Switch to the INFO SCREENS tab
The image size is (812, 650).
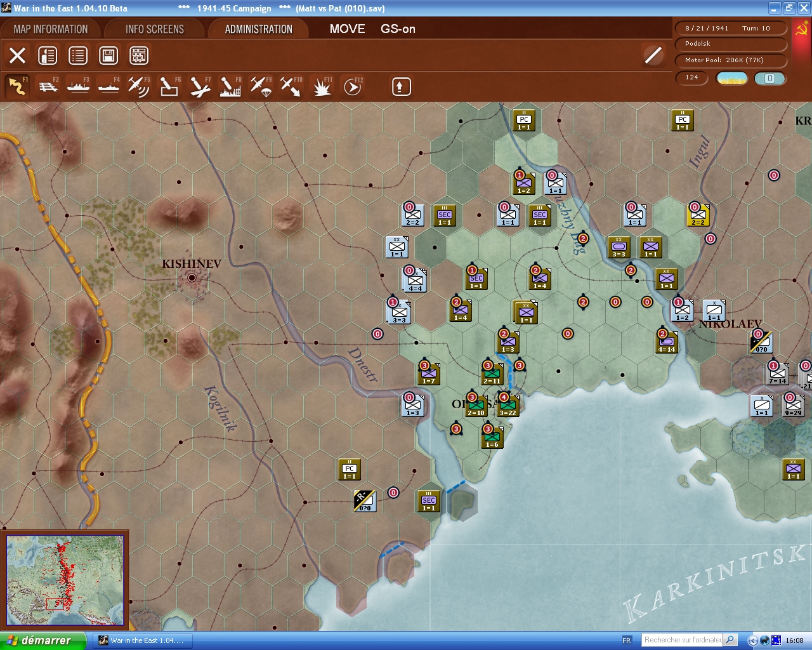click(x=155, y=29)
